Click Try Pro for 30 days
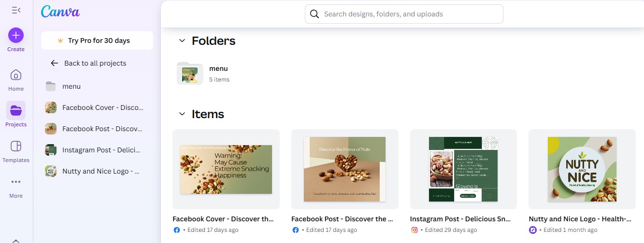The image size is (644, 243). click(97, 40)
